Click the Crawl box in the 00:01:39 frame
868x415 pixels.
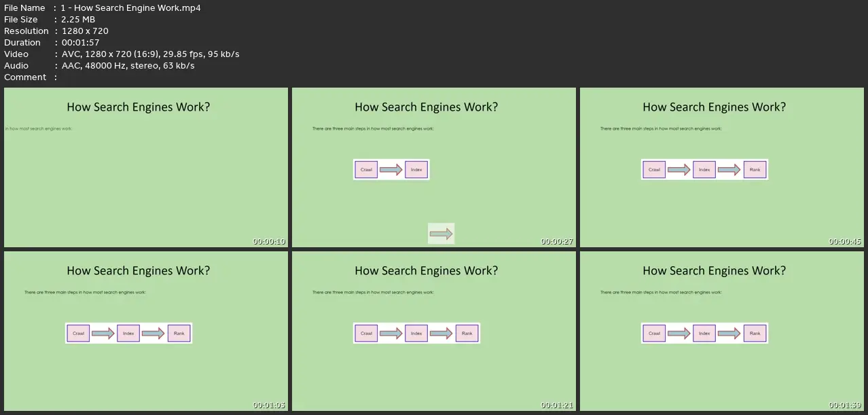coord(654,333)
